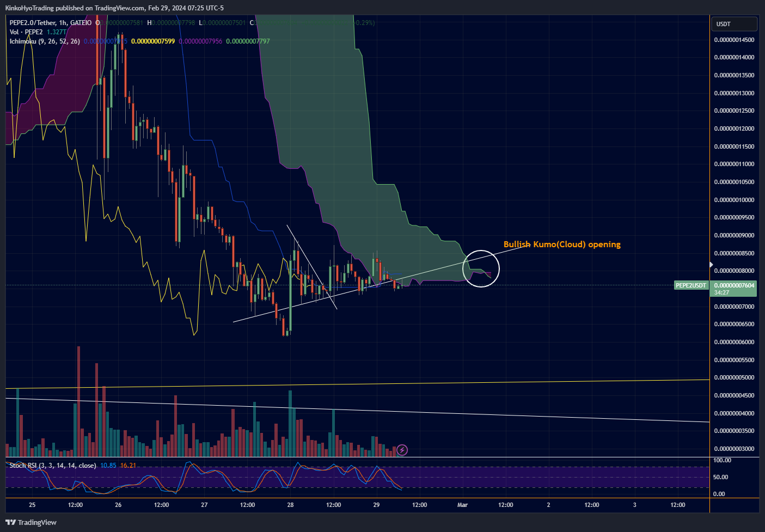Click the date label 29 on the time axis
The width and height of the screenshot is (765, 532).
376,505
